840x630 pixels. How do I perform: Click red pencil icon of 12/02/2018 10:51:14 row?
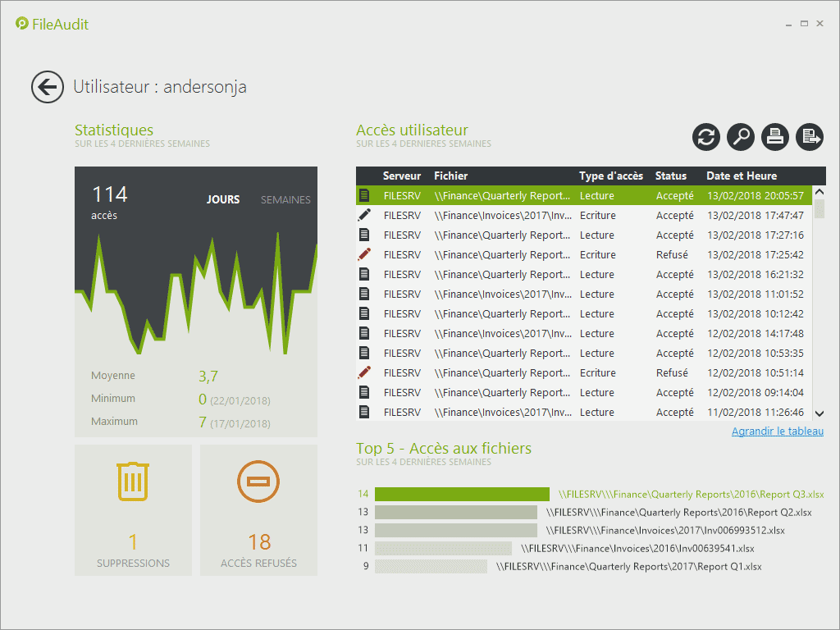pos(364,372)
